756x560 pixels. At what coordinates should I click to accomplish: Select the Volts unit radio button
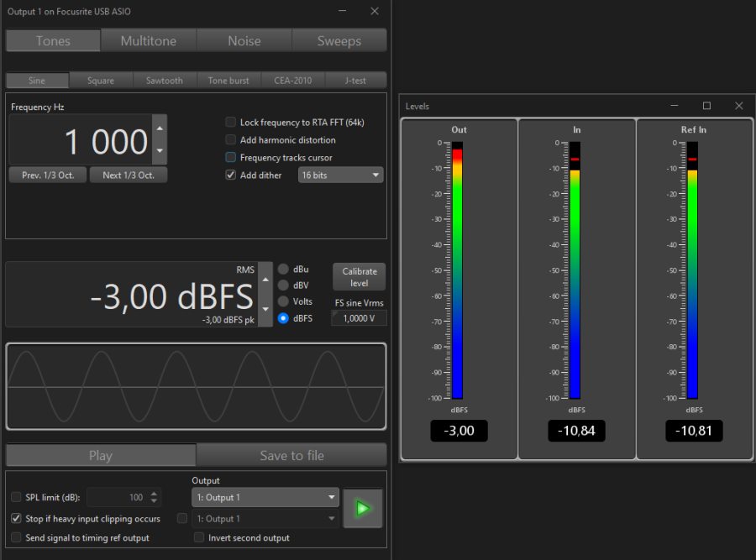click(x=283, y=301)
